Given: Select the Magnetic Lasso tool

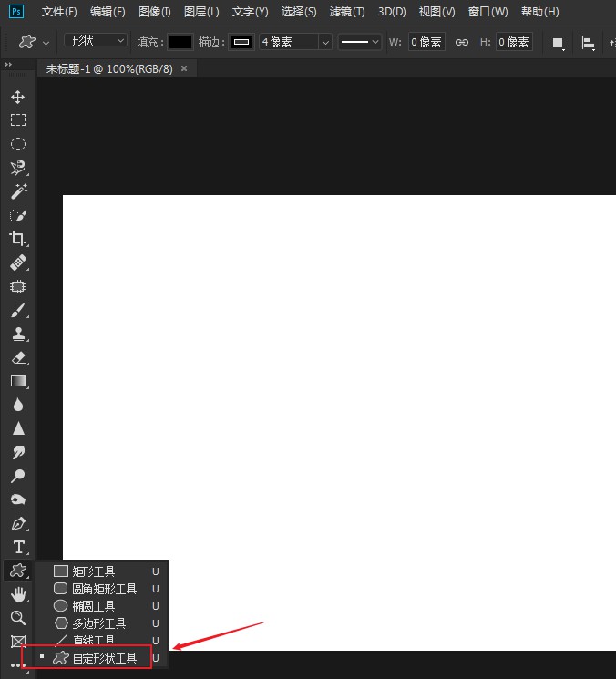Looking at the screenshot, I should [18, 168].
